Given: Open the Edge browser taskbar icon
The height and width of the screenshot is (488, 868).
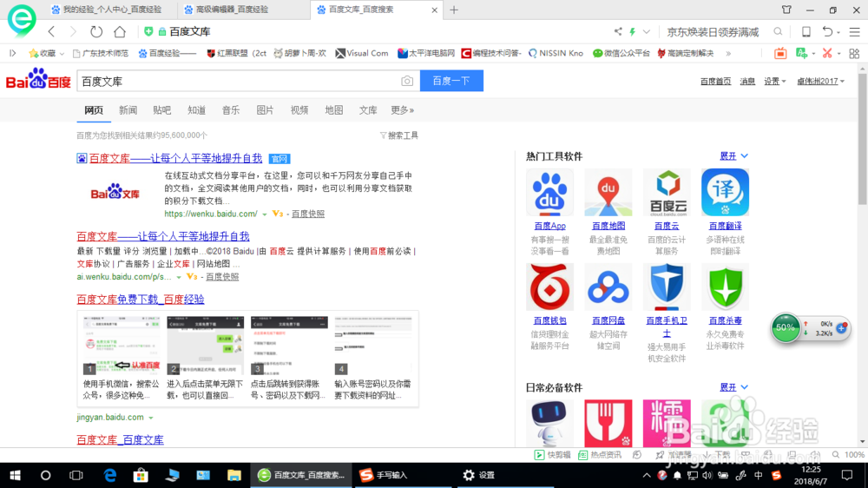Looking at the screenshot, I should pyautogui.click(x=110, y=475).
